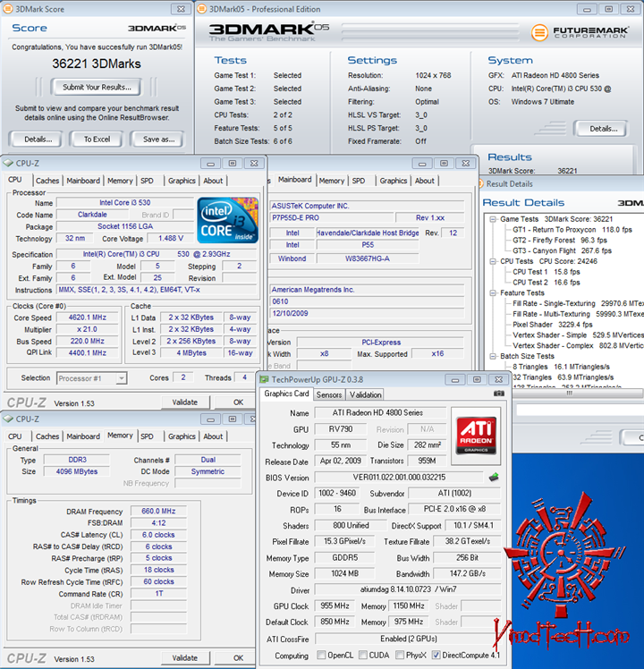The height and width of the screenshot is (669, 644).
Task: Click the GPU-Z window title icon
Action: pyautogui.click(x=264, y=379)
